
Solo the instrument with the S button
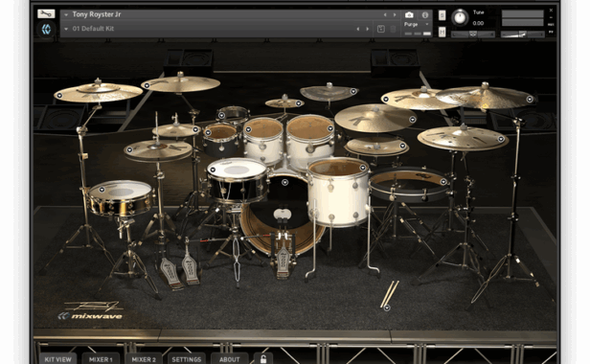(442, 15)
